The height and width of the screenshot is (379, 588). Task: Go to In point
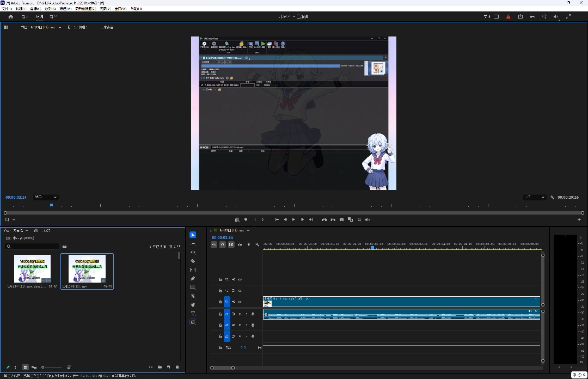[x=277, y=219]
